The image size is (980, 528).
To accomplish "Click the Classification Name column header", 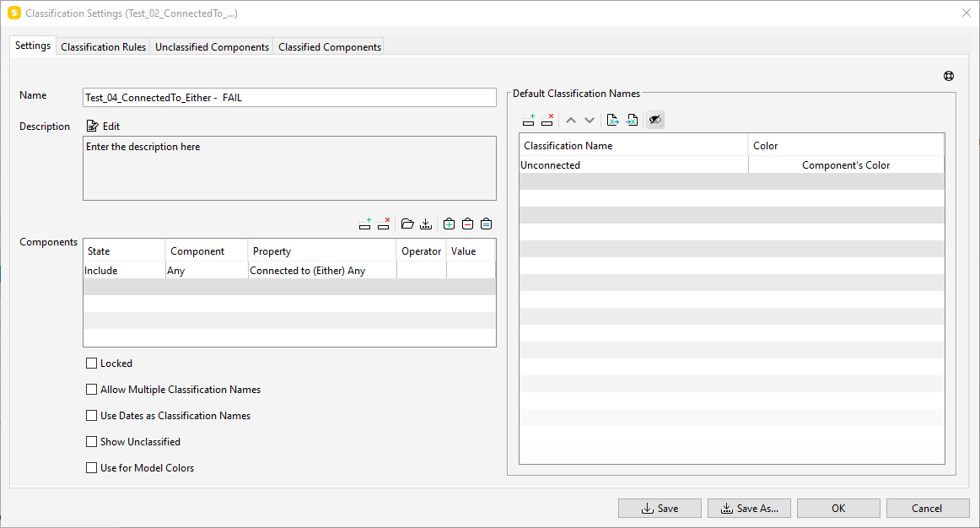I will click(633, 146).
